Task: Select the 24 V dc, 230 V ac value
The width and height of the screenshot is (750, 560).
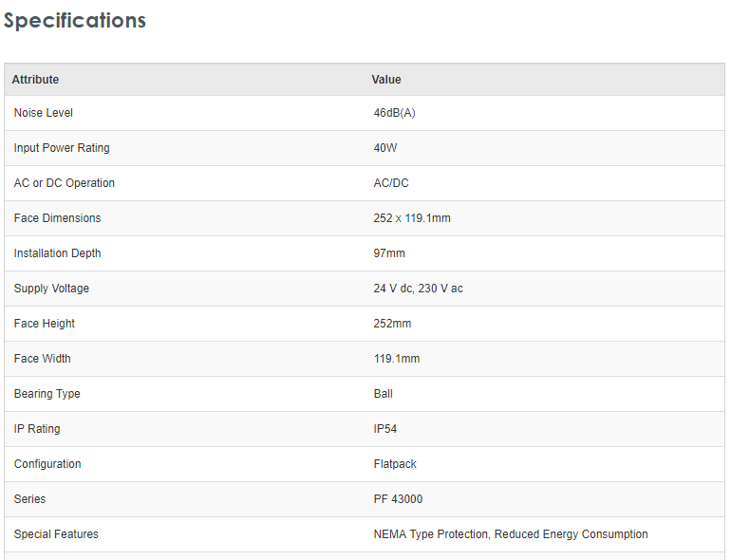Action: (x=419, y=289)
